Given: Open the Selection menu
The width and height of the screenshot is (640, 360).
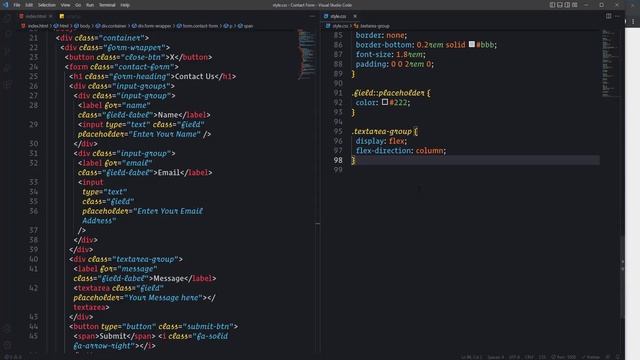Looking at the screenshot, I should pyautogui.click(x=47, y=5).
